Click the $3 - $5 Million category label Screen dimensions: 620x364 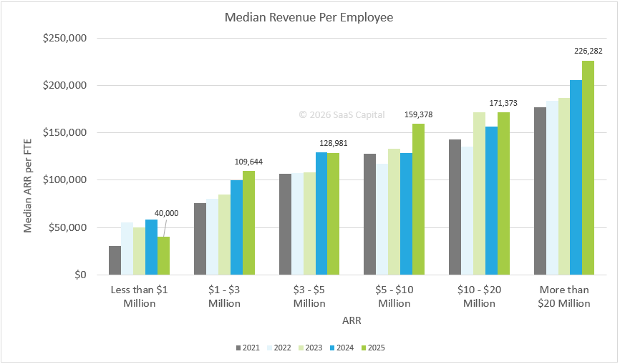click(x=309, y=297)
